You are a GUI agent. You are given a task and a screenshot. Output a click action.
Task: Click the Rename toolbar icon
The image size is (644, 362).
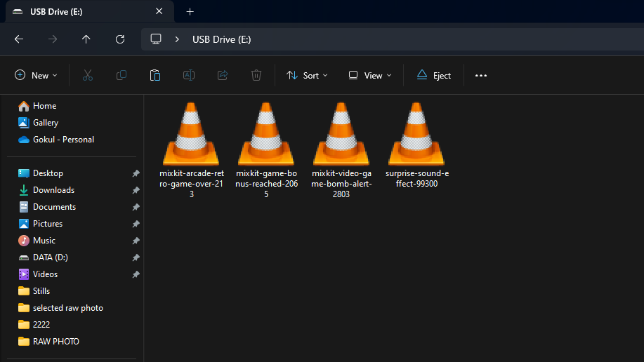point(188,76)
